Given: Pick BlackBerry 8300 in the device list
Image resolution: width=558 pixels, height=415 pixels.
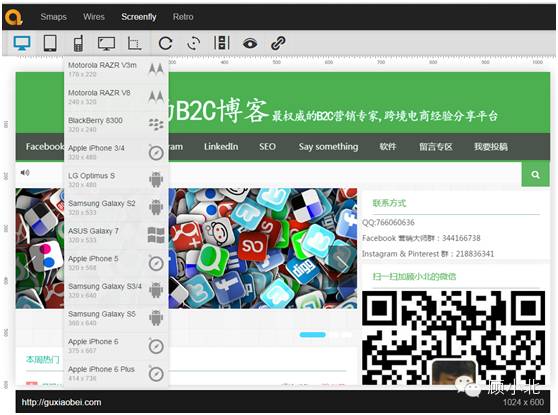Looking at the screenshot, I should tap(116, 125).
